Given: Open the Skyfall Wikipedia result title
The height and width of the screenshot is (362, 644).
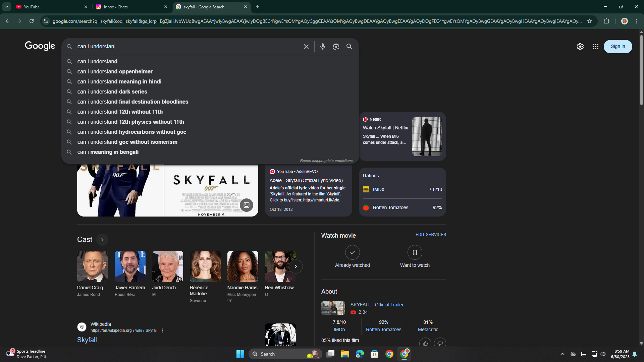Looking at the screenshot, I should click(87, 340).
